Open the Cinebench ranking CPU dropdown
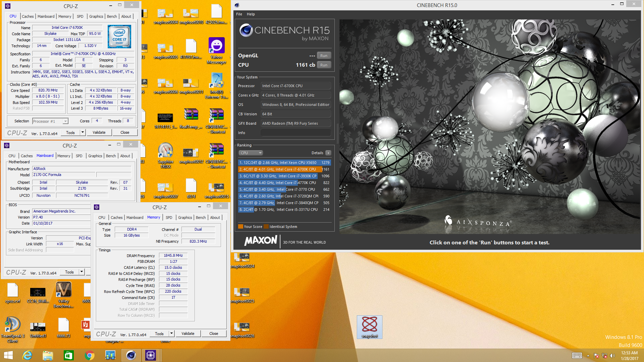The height and width of the screenshot is (362, 644). pos(251,153)
